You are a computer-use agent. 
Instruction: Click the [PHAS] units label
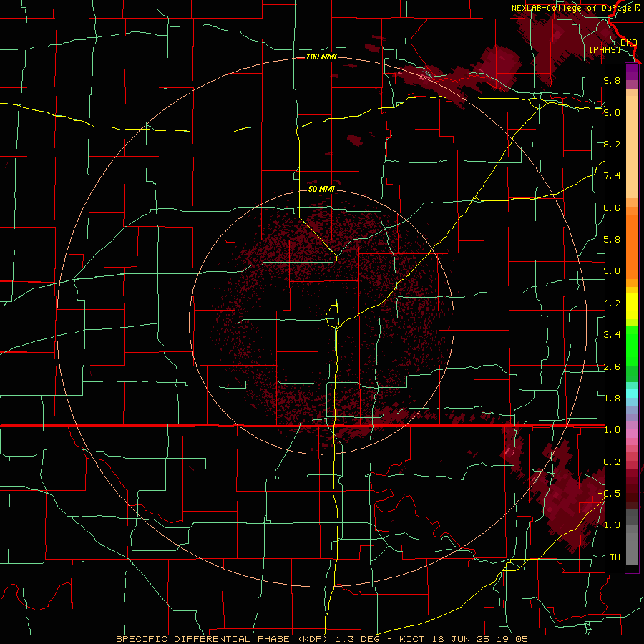point(605,49)
